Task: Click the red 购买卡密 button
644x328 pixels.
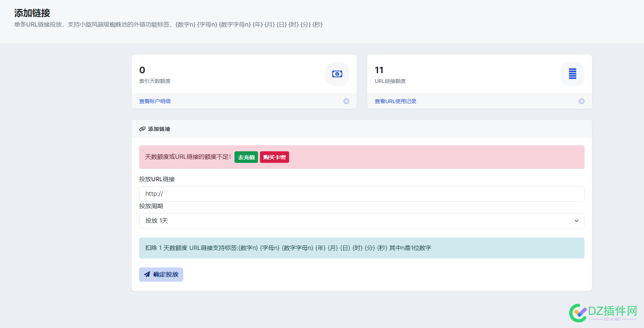Action: (275, 157)
